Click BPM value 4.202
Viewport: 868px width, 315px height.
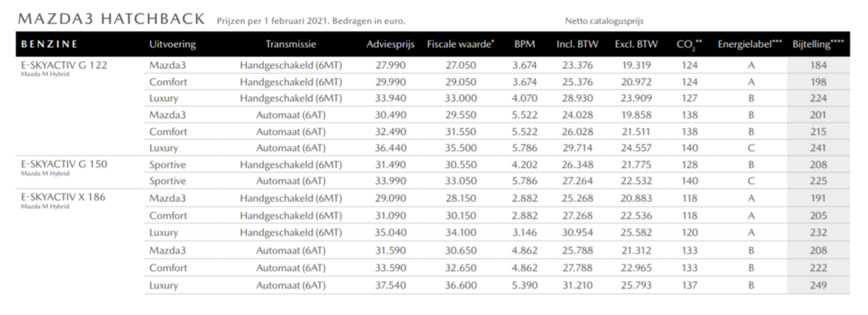pyautogui.click(x=524, y=165)
